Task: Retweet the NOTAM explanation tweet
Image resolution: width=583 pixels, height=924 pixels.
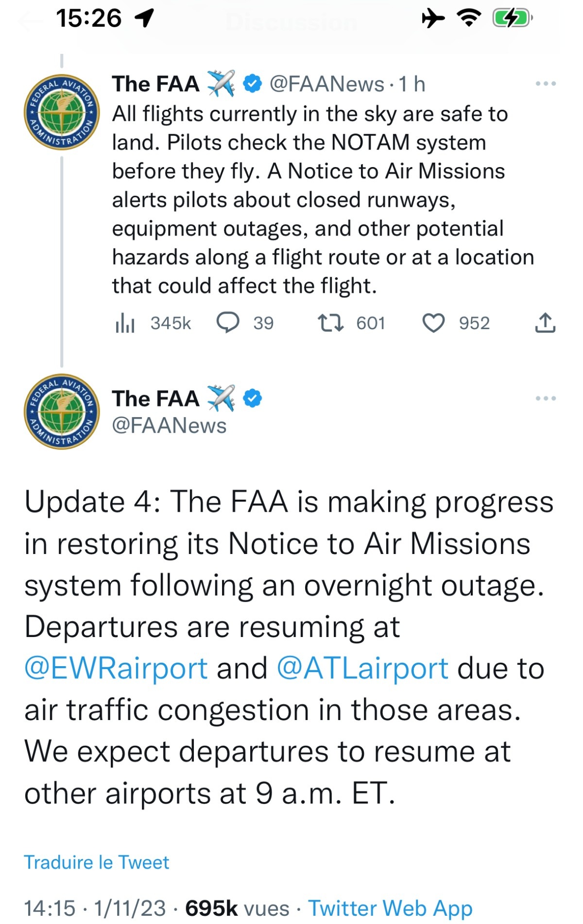Action: 330,323
